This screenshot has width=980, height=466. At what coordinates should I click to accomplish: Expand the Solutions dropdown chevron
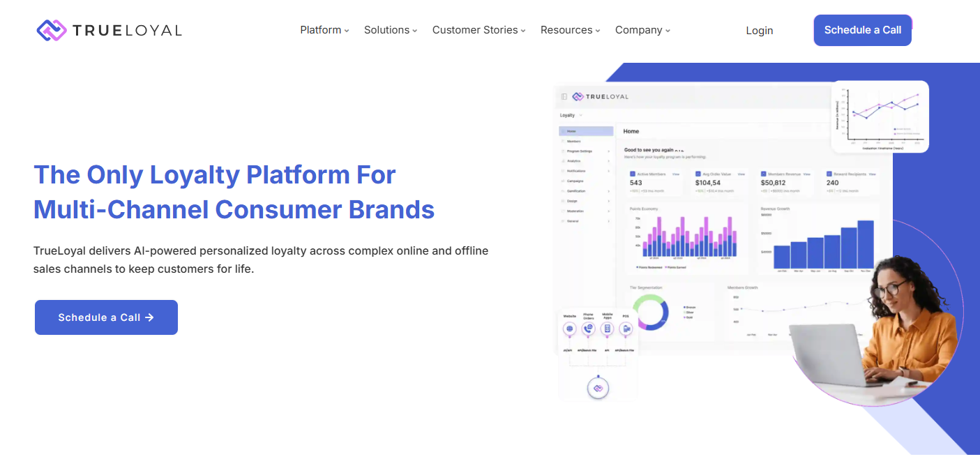pos(414,31)
